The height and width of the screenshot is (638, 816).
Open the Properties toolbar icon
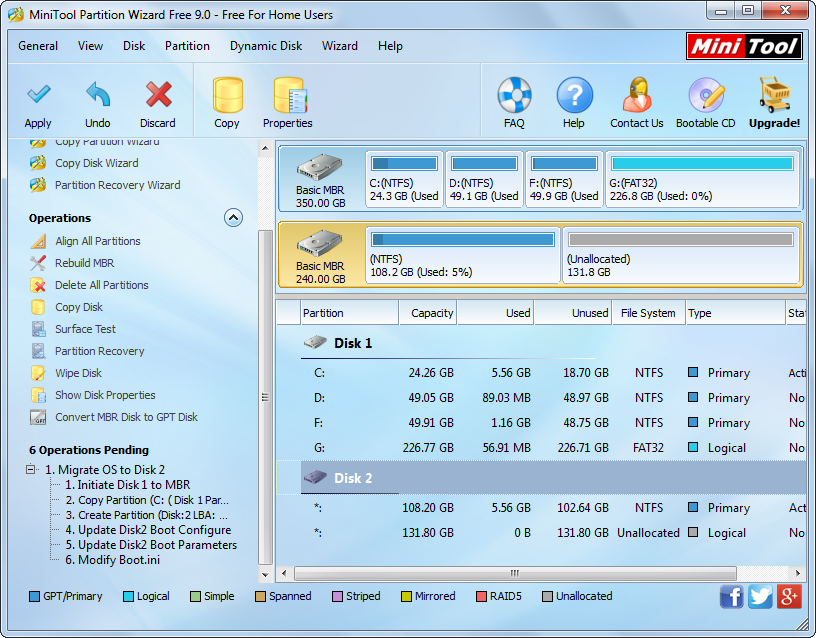(290, 95)
